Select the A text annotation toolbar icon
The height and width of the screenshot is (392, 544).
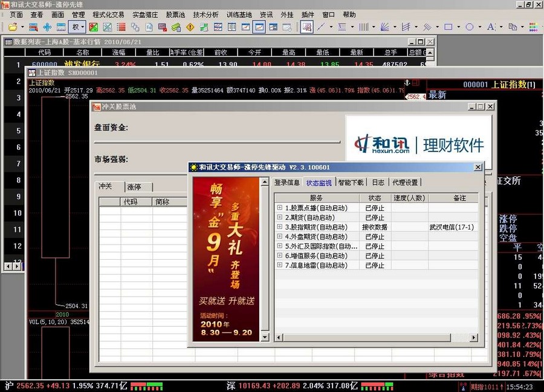(x=488, y=27)
